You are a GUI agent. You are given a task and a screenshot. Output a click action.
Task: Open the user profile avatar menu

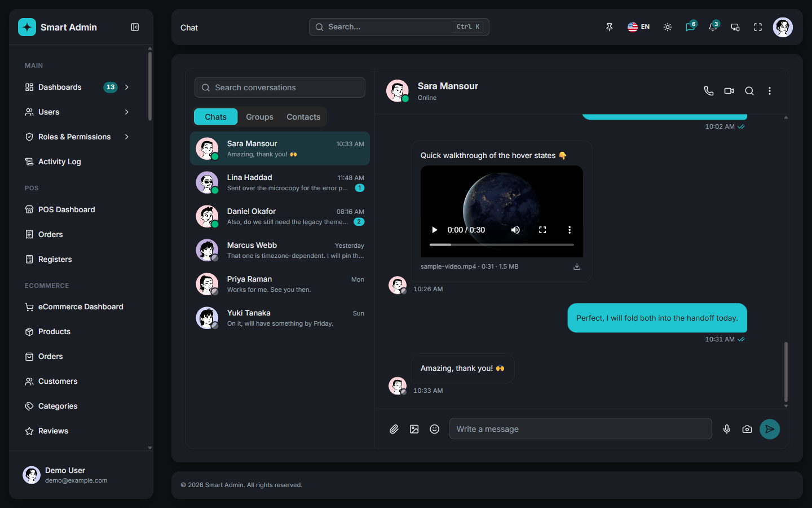(783, 27)
